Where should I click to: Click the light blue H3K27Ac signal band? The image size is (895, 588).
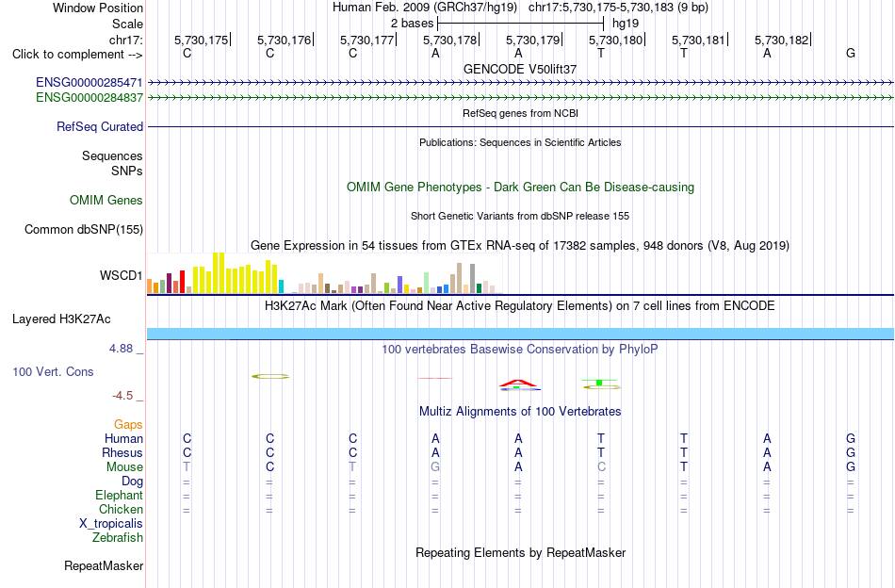(520, 334)
